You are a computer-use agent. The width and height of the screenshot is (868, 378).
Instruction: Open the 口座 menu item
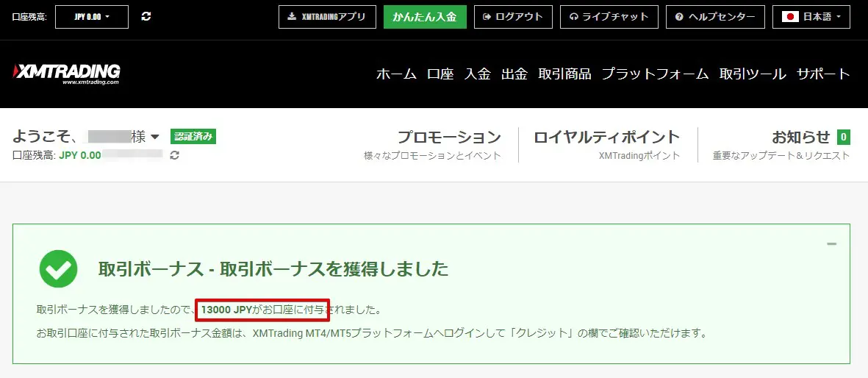tap(440, 74)
